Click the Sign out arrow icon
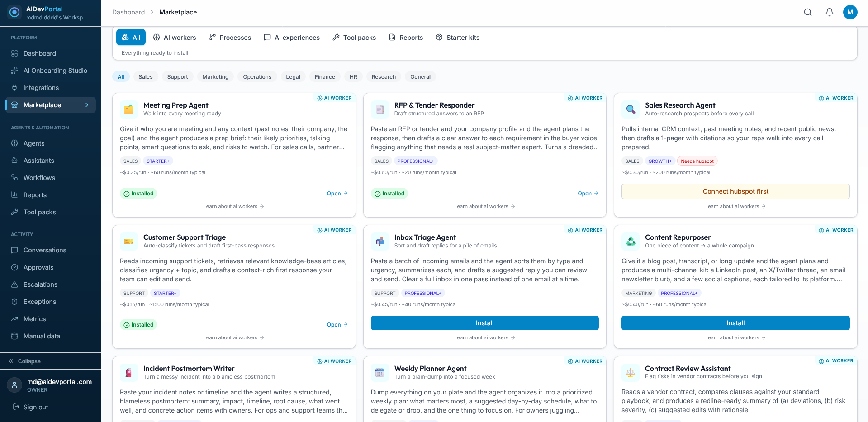This screenshot has width=868, height=422. (16, 407)
